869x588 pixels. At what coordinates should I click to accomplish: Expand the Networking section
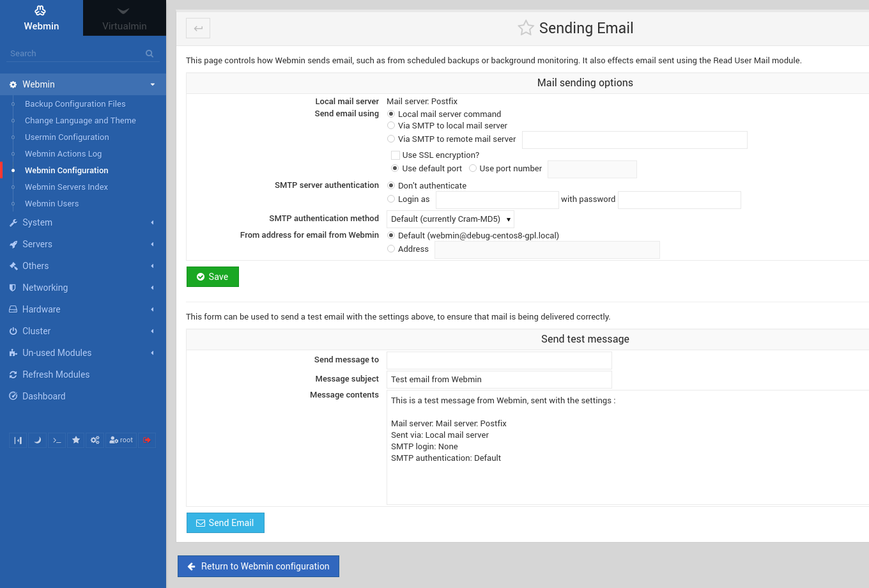44,287
